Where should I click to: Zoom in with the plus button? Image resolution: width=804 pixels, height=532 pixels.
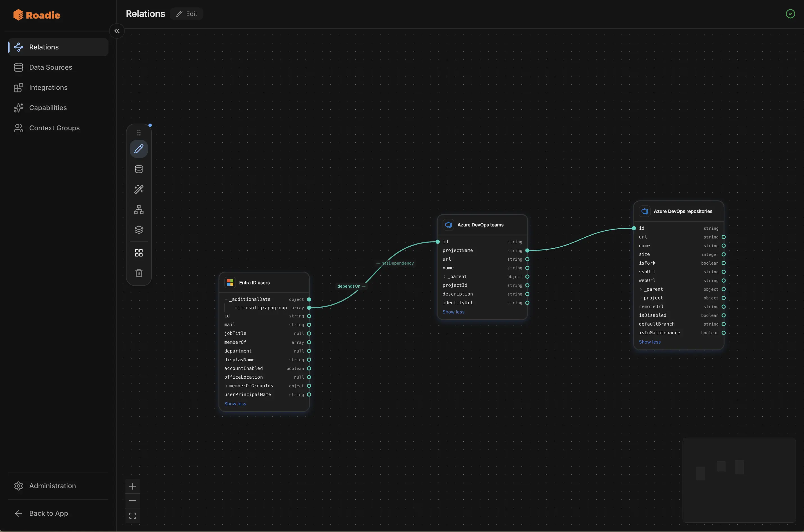tap(133, 486)
